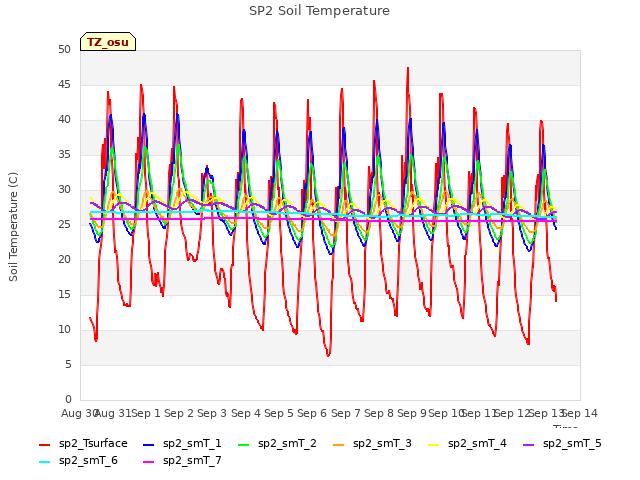Click the magenta sp2_smT_7 legend swatch
This screenshot has height=480, width=640.
pyautogui.click(x=149, y=462)
